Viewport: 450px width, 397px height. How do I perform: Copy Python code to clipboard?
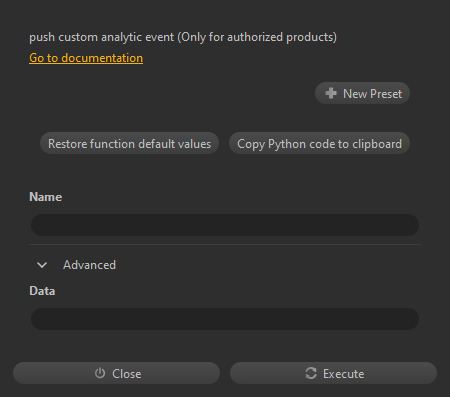[x=319, y=144]
